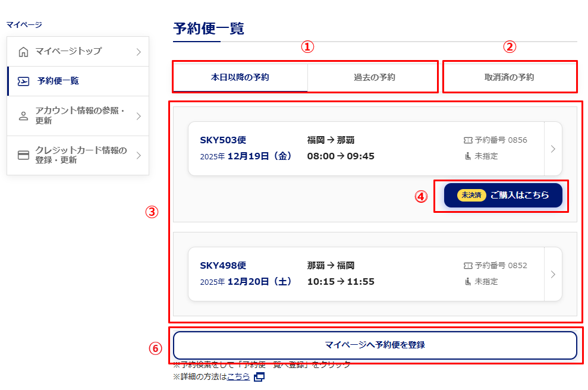This screenshot has height=390, width=588.
Task: Click external-link icon after こちら
Action: (259, 377)
